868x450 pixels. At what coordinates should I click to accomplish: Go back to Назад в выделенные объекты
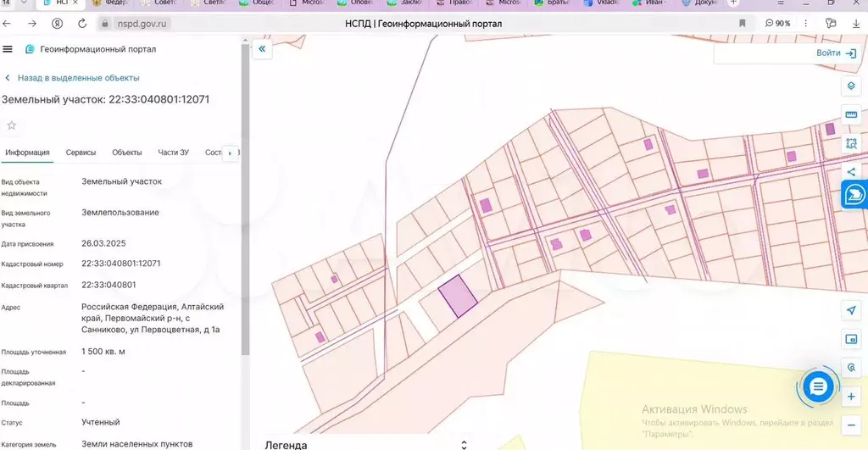[72, 78]
